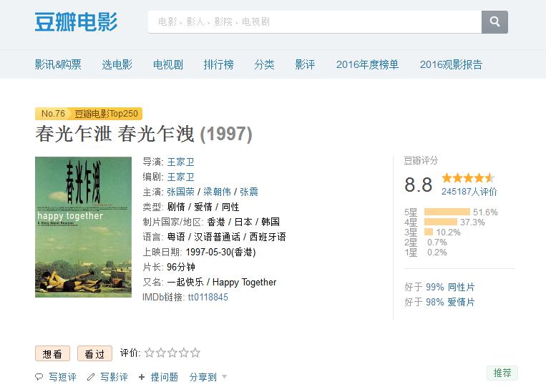Open the 排行榜 navigation tab
Image resolution: width=546 pixels, height=392 pixels.
point(218,64)
